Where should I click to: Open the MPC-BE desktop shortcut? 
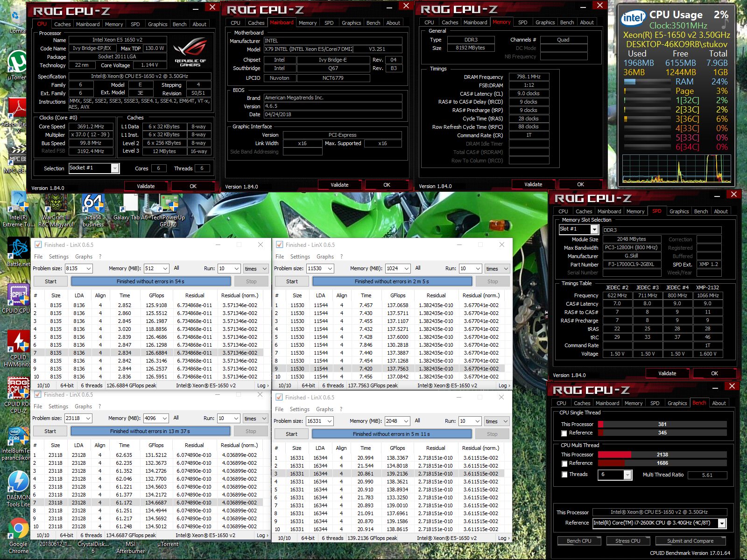click(17, 159)
